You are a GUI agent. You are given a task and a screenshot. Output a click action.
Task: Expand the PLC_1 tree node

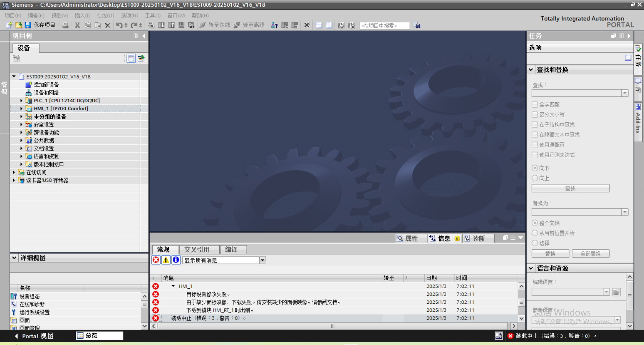(x=21, y=101)
